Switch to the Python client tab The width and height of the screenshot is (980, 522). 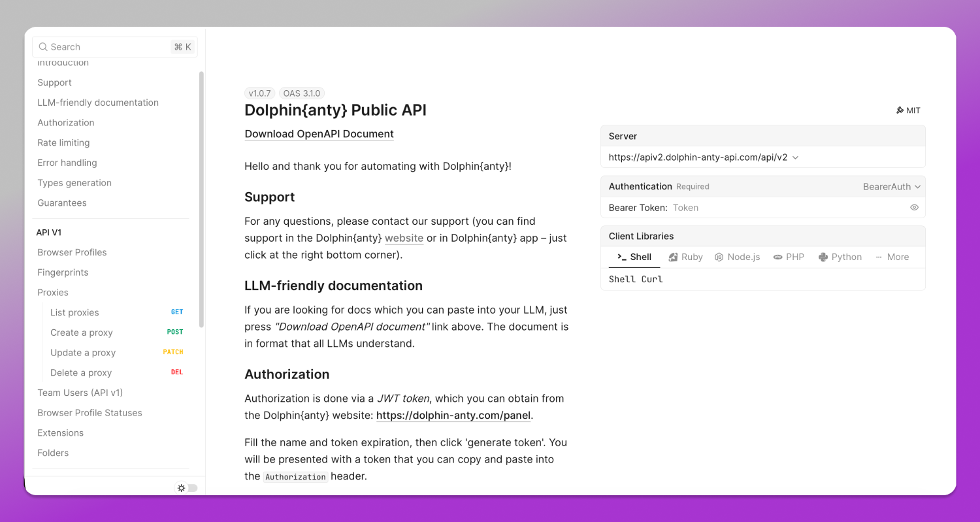pyautogui.click(x=840, y=257)
